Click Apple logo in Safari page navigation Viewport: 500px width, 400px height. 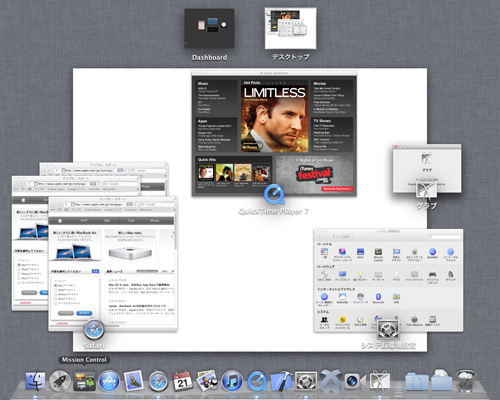(x=60, y=221)
